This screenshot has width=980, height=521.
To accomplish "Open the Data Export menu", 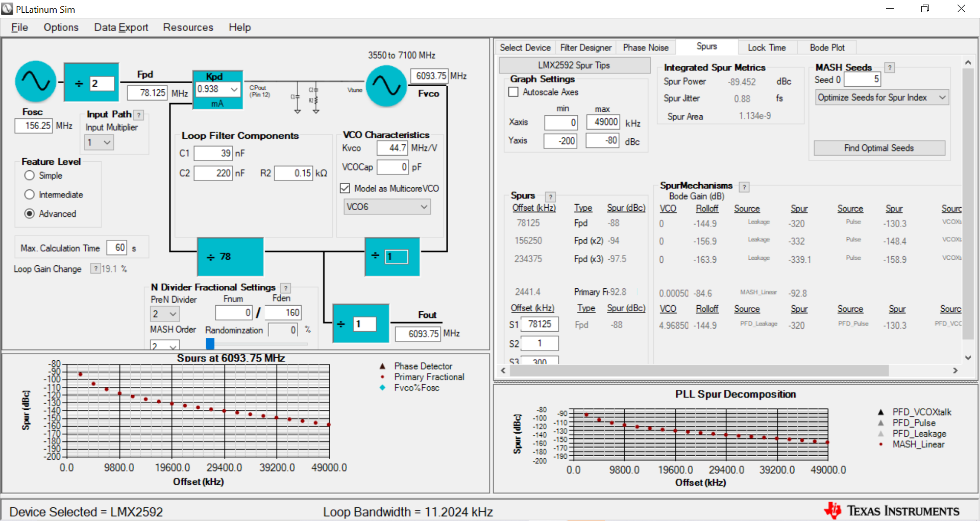I will [121, 28].
